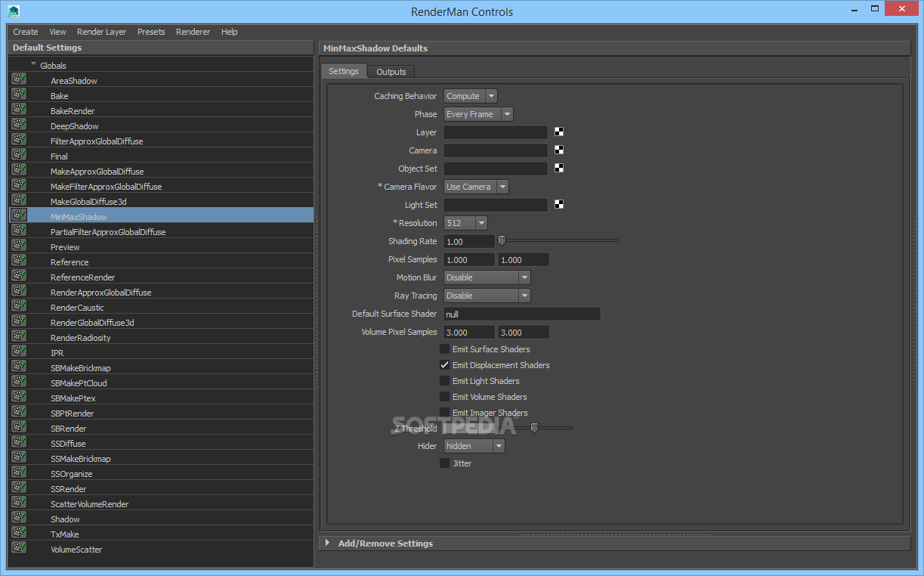This screenshot has width=924, height=576.
Task: Select ReferenceRender in settings list
Action: click(83, 277)
